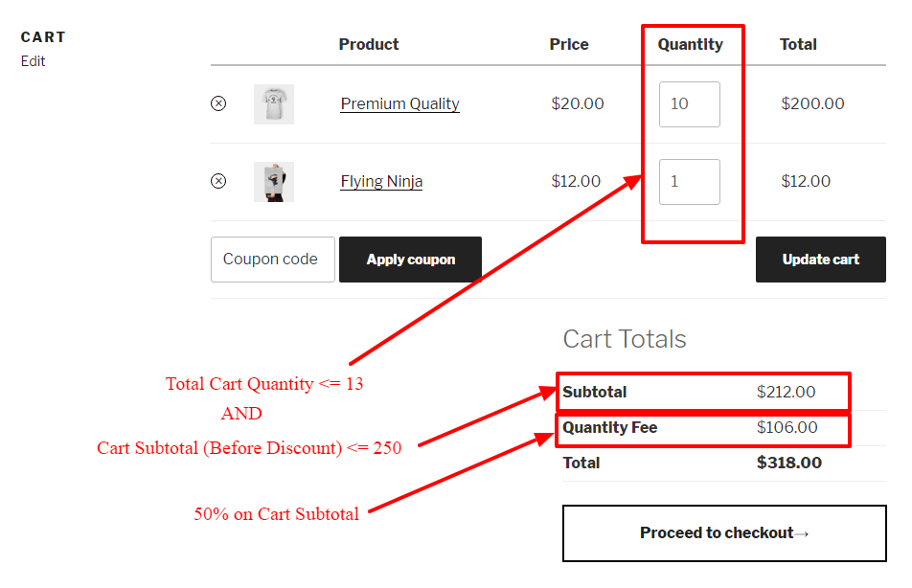Click Proceed to checkout button
Viewport: 912px width, 588px height.
(x=724, y=533)
